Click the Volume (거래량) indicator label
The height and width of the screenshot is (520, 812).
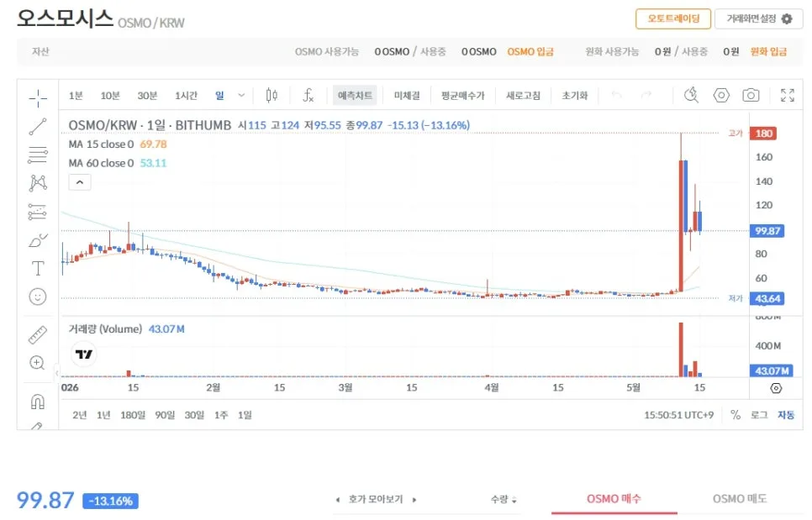point(105,329)
